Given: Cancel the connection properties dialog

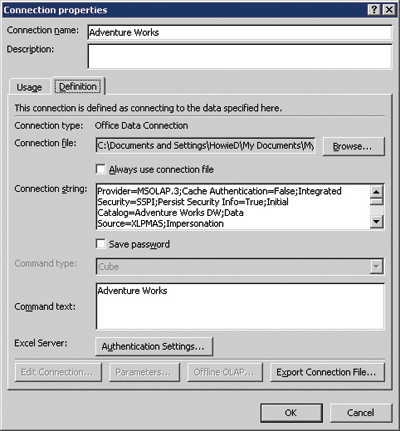Looking at the screenshot, I should pyautogui.click(x=361, y=413).
